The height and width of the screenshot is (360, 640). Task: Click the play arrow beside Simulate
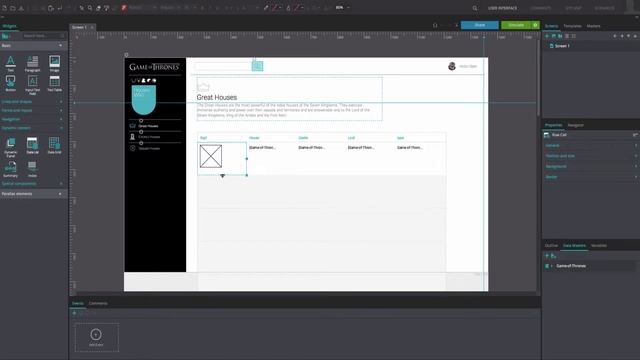[535, 25]
